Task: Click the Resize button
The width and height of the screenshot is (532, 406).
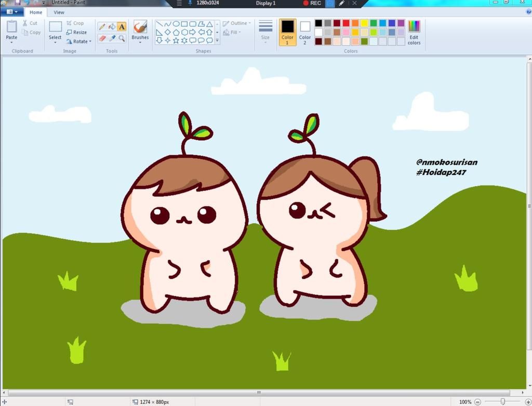Action: pos(76,32)
